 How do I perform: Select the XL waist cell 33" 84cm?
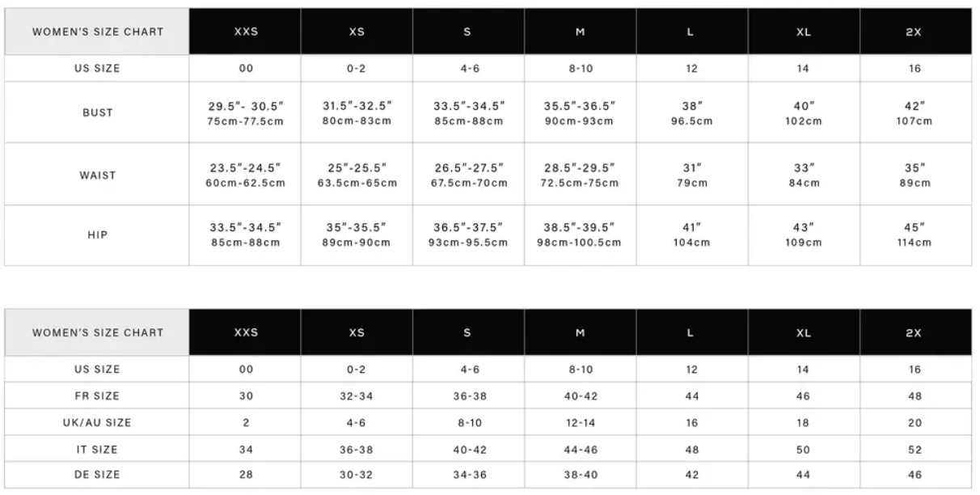click(803, 175)
